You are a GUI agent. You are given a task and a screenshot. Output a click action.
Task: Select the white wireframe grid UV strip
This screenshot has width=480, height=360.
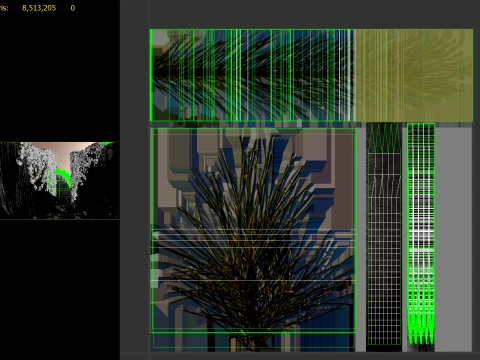tap(384, 234)
